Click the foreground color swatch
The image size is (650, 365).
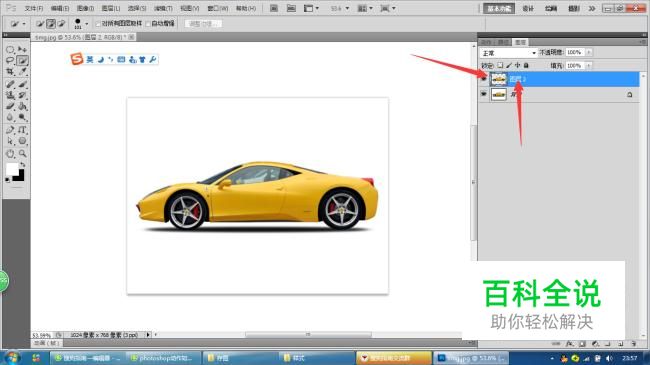pyautogui.click(x=11, y=169)
